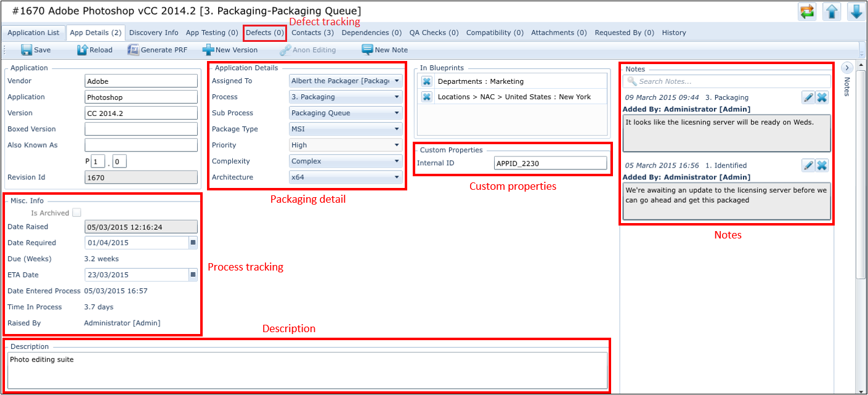Open the Defects (0) tab

(265, 33)
